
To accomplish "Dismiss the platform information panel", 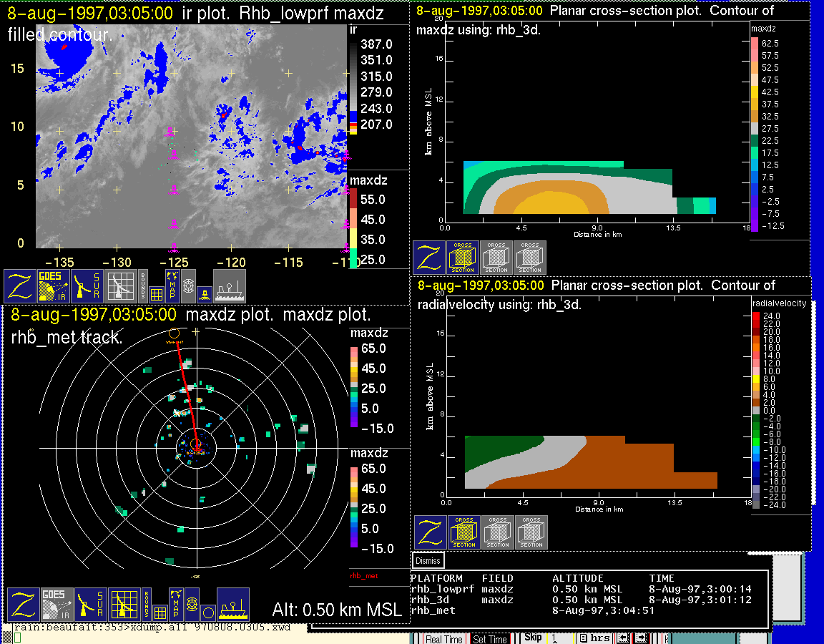I will (428, 561).
